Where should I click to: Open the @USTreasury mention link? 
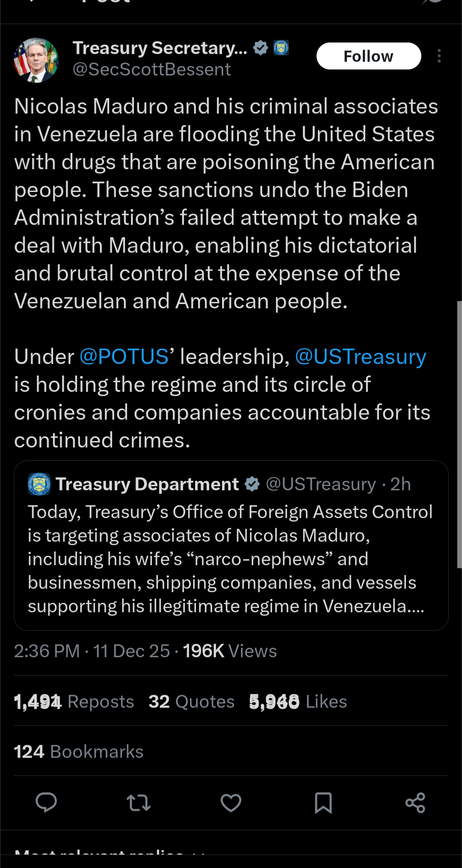point(361,357)
